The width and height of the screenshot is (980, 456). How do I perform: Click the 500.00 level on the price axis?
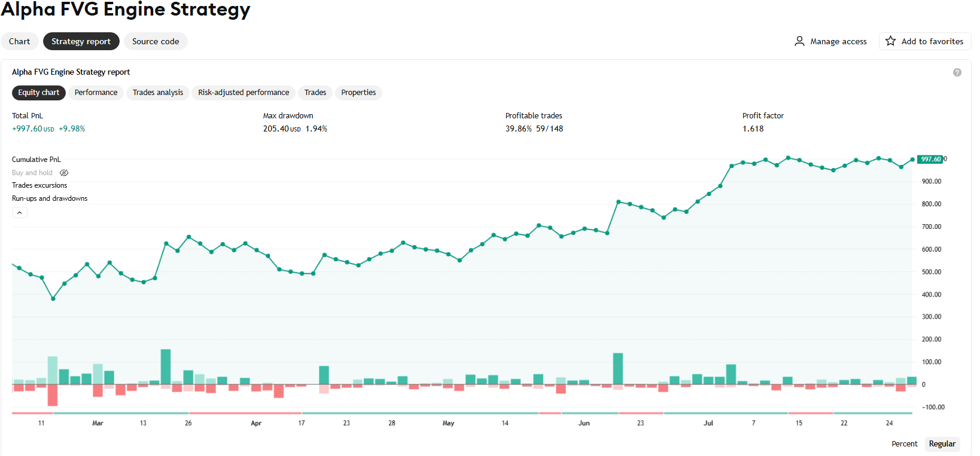point(932,272)
